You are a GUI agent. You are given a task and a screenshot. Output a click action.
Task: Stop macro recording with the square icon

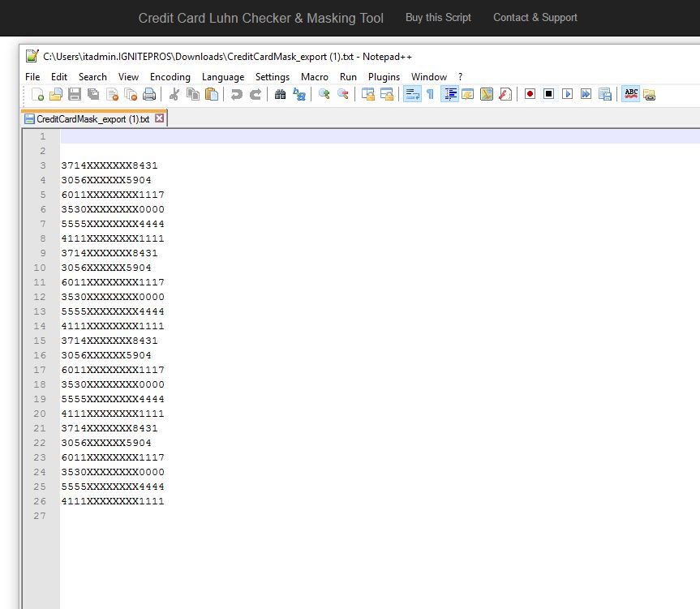[x=548, y=94]
